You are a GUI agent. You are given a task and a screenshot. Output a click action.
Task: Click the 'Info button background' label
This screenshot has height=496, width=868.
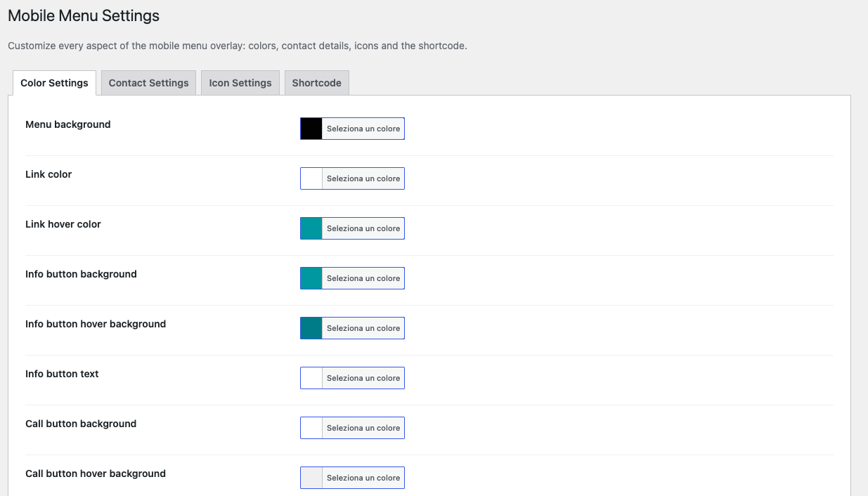point(81,274)
